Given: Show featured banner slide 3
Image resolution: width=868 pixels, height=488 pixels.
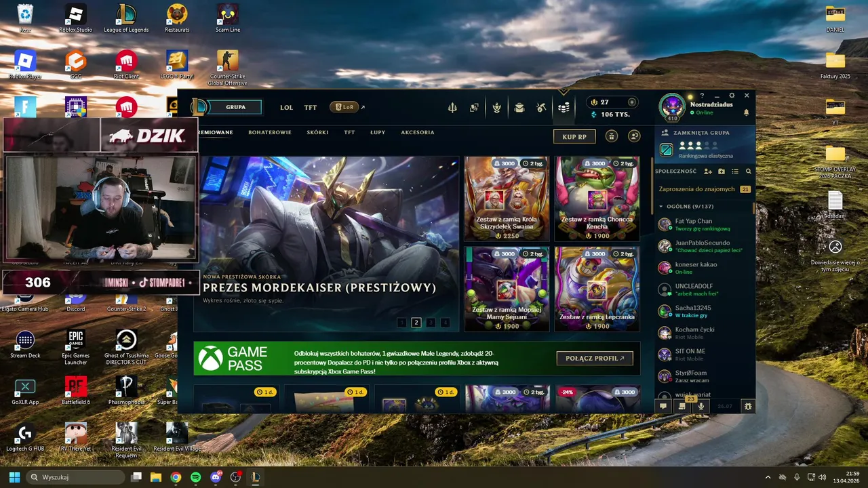Looking at the screenshot, I should pos(431,323).
